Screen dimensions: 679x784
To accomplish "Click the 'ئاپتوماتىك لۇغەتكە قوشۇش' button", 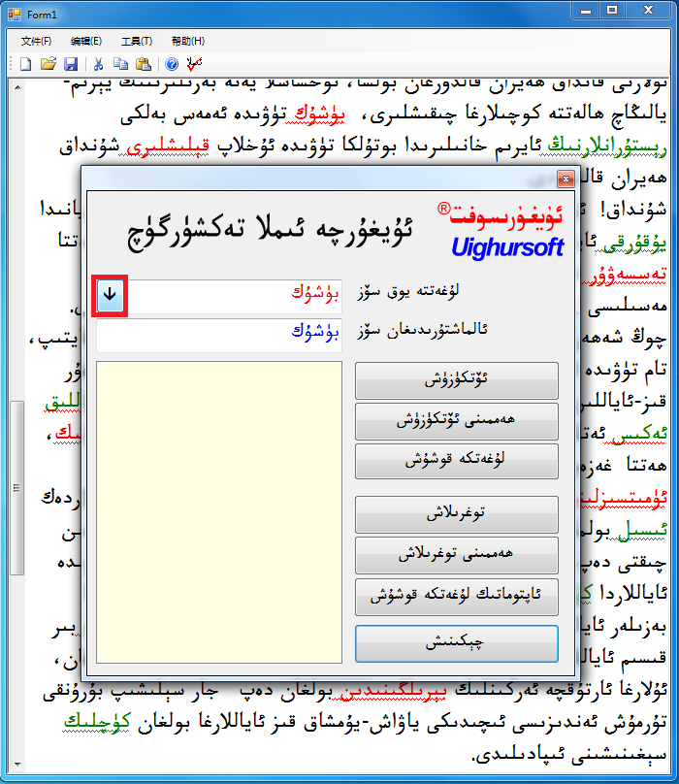I will tap(457, 597).
